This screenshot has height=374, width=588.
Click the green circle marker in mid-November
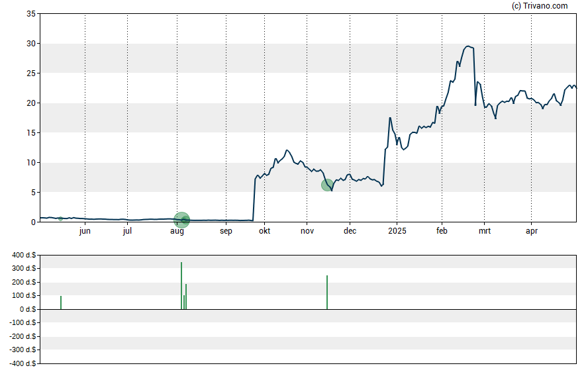pos(327,185)
